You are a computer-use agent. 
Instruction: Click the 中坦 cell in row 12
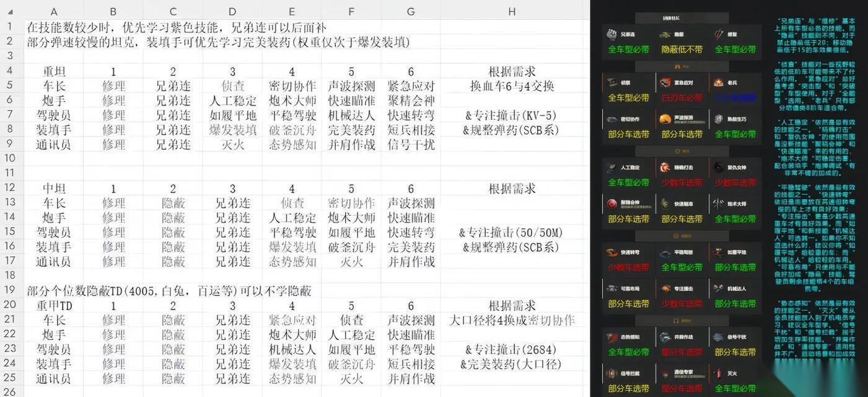pyautogui.click(x=54, y=189)
